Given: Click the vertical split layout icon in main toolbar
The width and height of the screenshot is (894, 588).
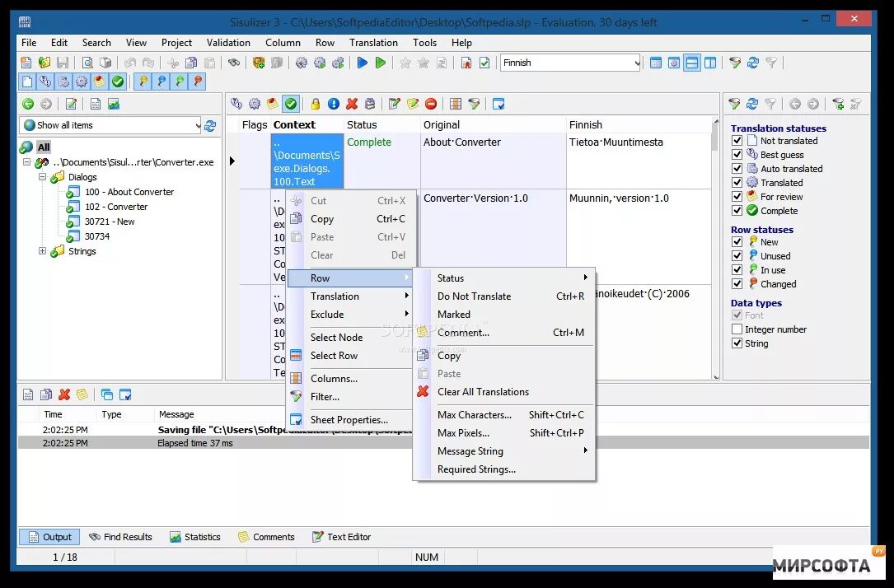Looking at the screenshot, I should (x=709, y=63).
